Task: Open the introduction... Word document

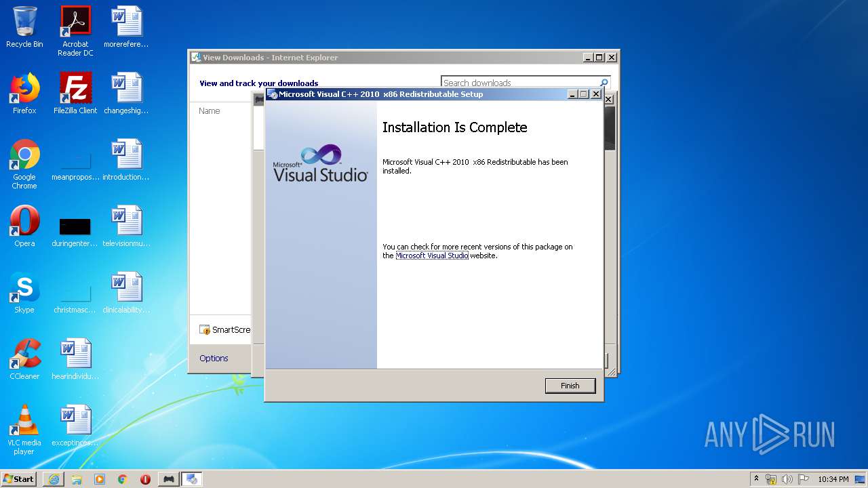Action: 126,160
